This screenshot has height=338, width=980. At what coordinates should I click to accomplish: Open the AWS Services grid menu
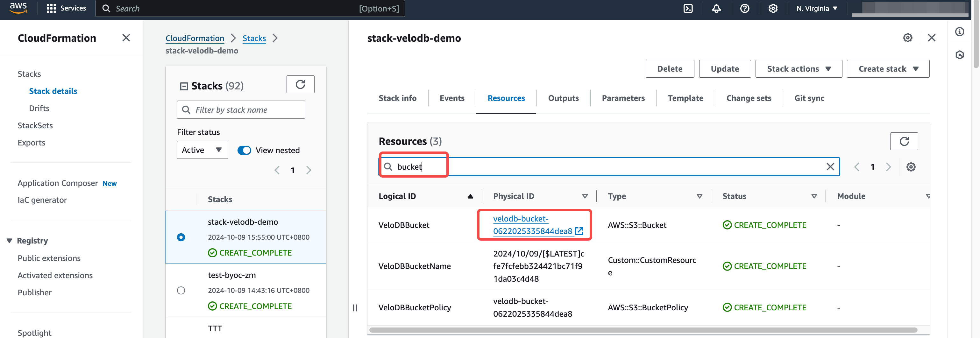(51, 8)
